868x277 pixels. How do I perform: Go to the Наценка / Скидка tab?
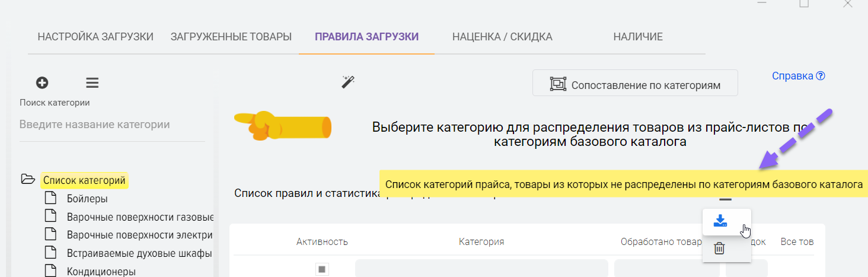502,37
